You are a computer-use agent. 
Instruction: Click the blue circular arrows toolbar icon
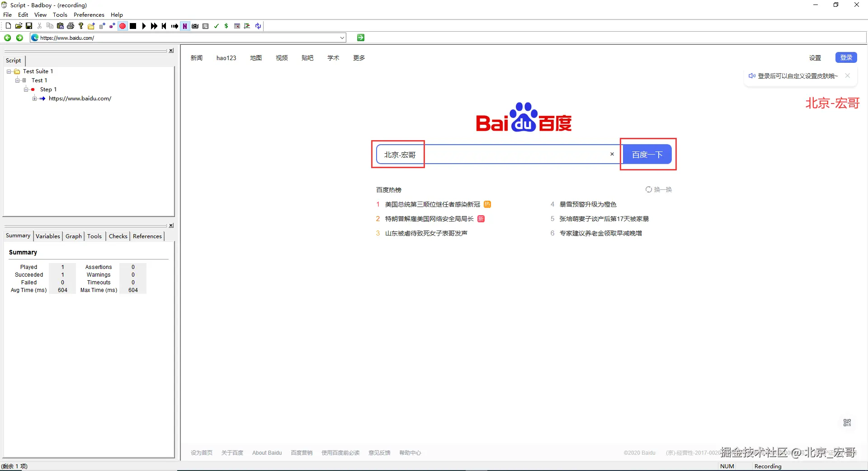pos(258,26)
